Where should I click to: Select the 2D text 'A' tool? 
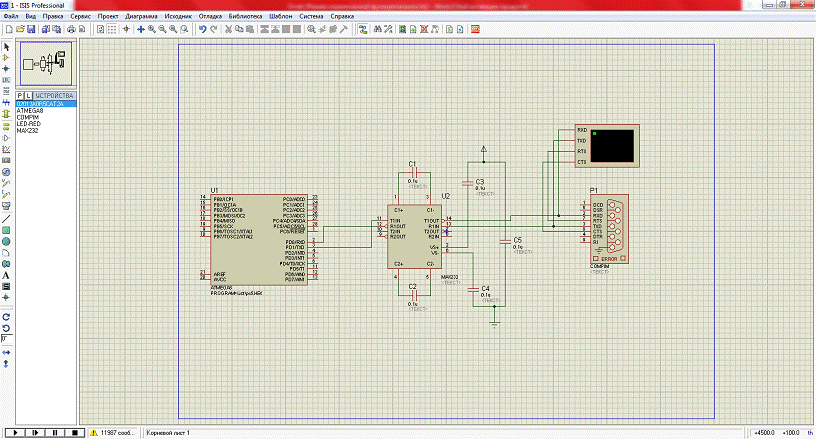[6, 275]
